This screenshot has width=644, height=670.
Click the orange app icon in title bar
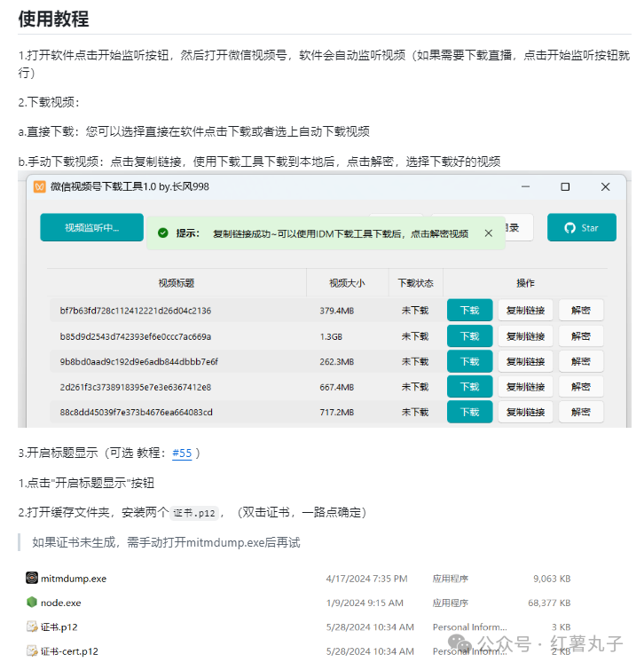point(39,186)
